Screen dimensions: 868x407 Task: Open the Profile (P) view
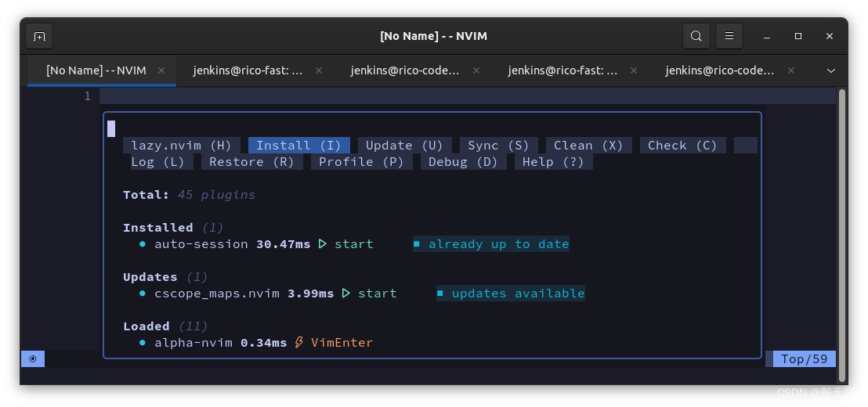pyautogui.click(x=361, y=162)
